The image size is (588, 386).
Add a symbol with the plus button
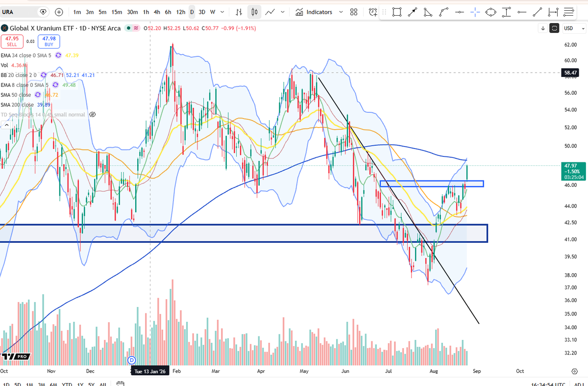[x=59, y=12]
